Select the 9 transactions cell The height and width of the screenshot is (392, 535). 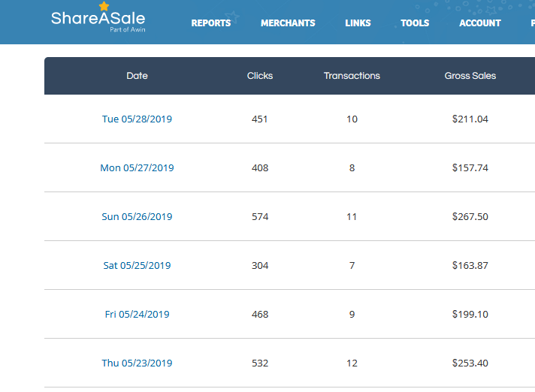point(352,314)
